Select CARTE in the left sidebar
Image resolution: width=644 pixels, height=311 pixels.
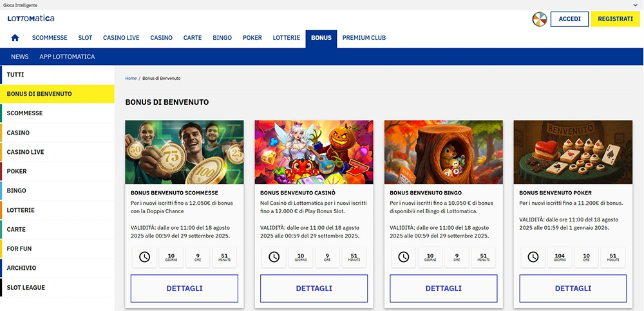[x=57, y=229]
